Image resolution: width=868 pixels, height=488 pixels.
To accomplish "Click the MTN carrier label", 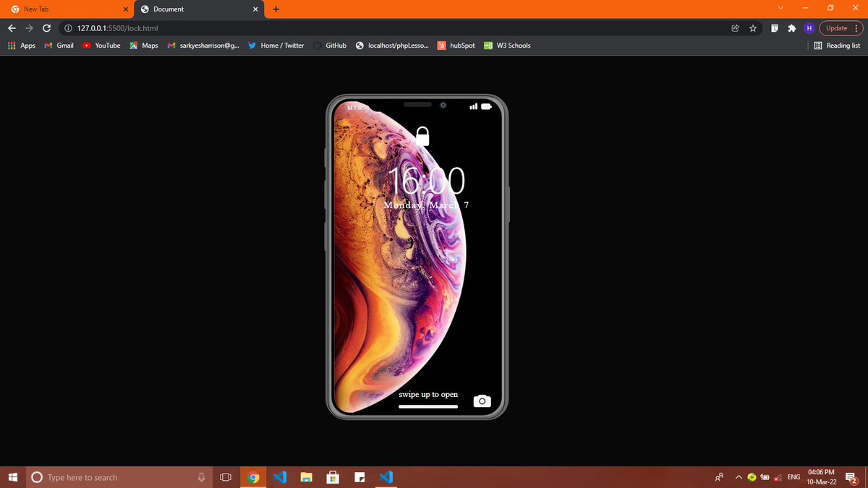I will pyautogui.click(x=354, y=107).
